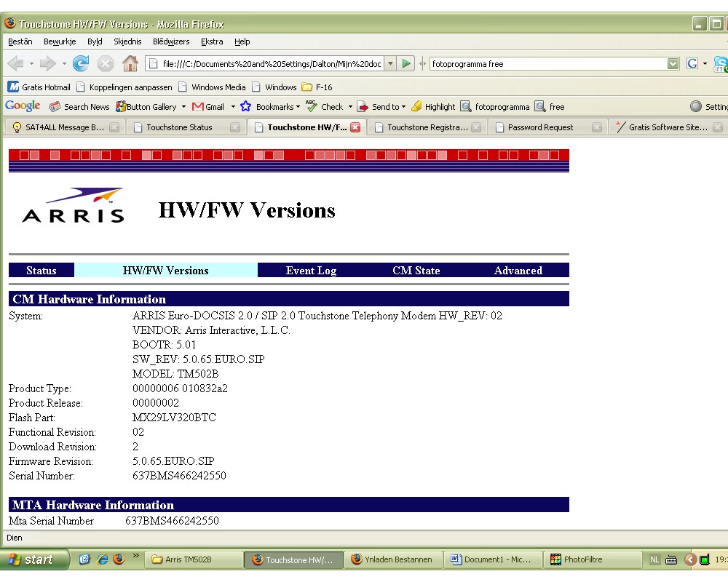Click the Google logo in the toolbar
This screenshot has width=728, height=582.
tap(23, 106)
